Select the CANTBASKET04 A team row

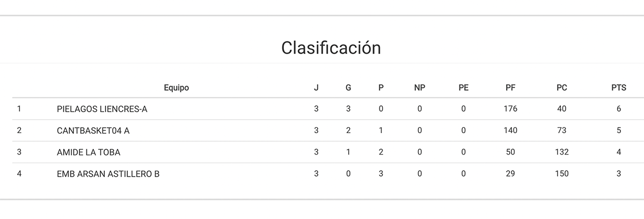(93, 130)
